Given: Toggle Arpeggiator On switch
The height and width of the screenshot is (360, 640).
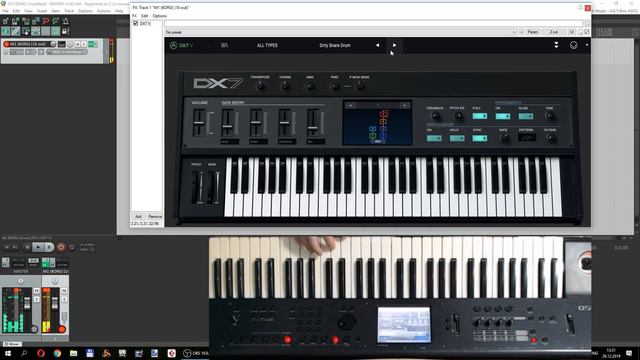Looking at the screenshot, I should click(434, 138).
